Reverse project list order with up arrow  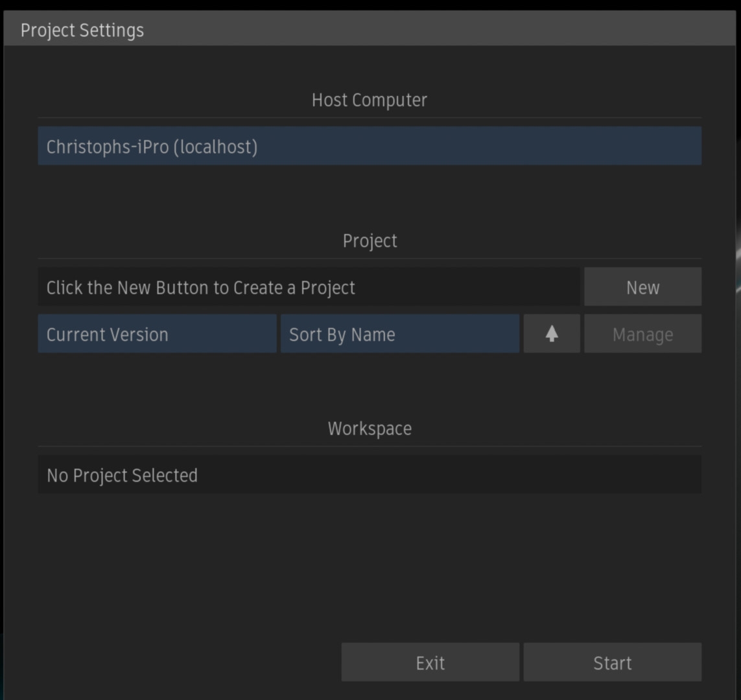tap(552, 334)
